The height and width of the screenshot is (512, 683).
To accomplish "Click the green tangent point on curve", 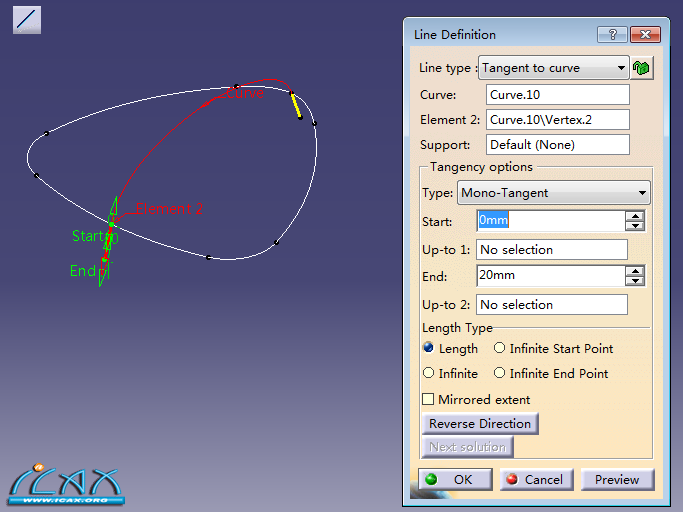I will [x=112, y=224].
